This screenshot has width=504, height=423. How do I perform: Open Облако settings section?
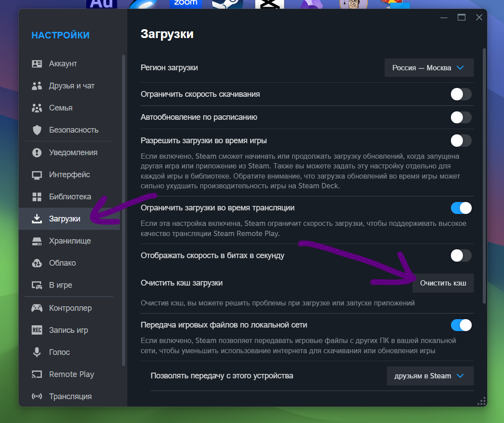click(x=69, y=263)
